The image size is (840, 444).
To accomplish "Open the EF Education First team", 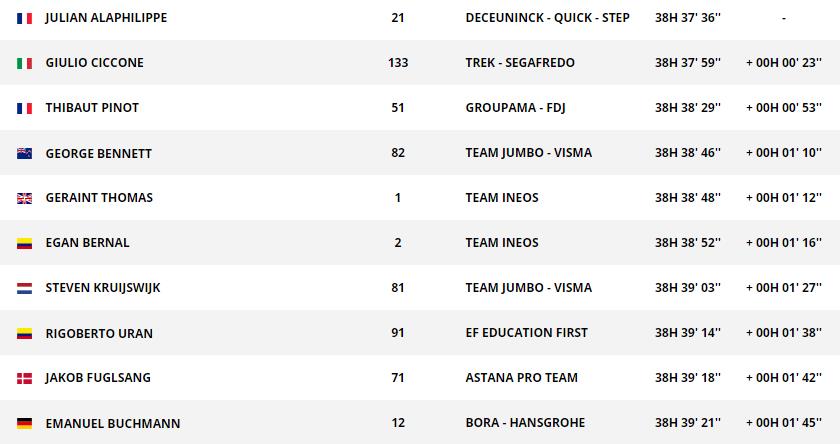I will click(526, 333).
